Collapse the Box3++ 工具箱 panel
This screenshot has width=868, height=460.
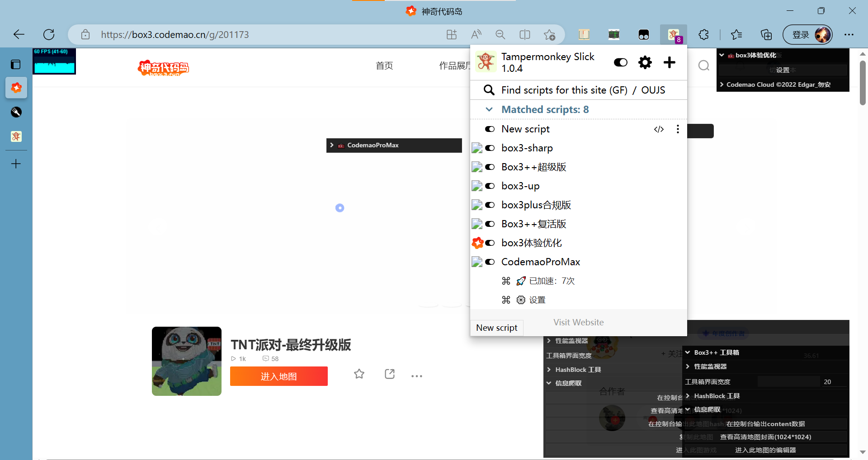[x=765, y=352]
